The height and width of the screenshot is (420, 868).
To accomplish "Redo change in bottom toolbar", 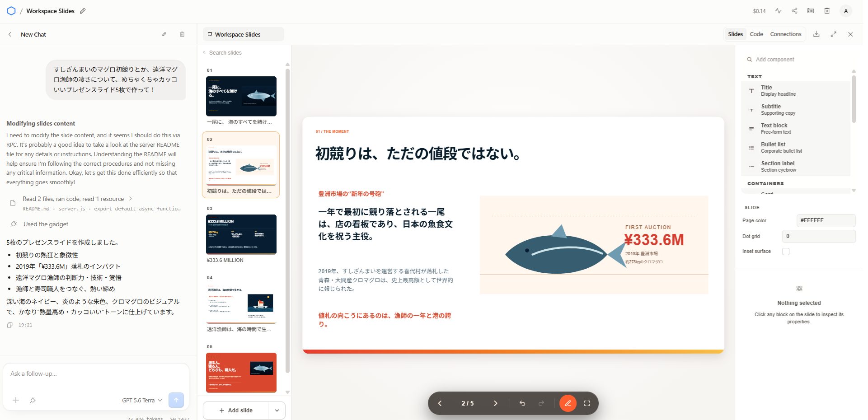I will pyautogui.click(x=541, y=403).
